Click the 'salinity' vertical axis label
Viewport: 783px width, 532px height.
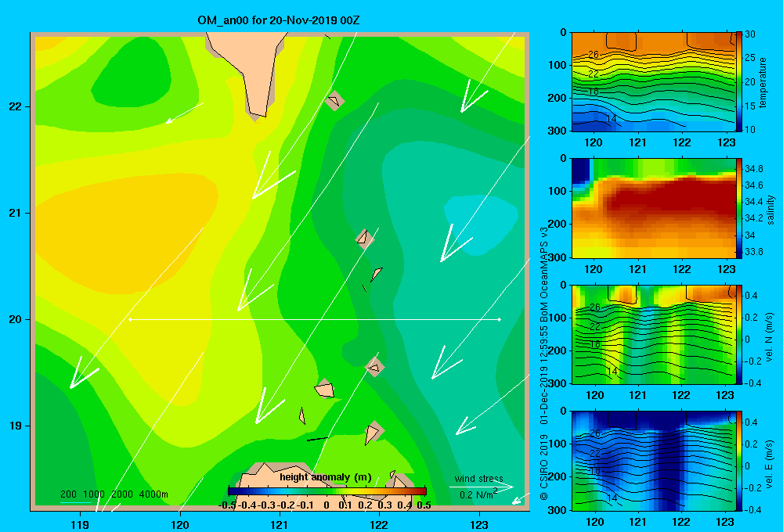pyautogui.click(x=771, y=210)
